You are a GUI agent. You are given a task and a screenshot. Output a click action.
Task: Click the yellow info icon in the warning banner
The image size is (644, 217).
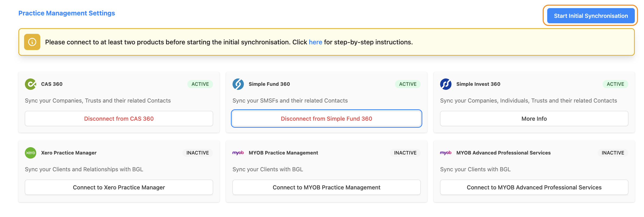click(x=32, y=42)
